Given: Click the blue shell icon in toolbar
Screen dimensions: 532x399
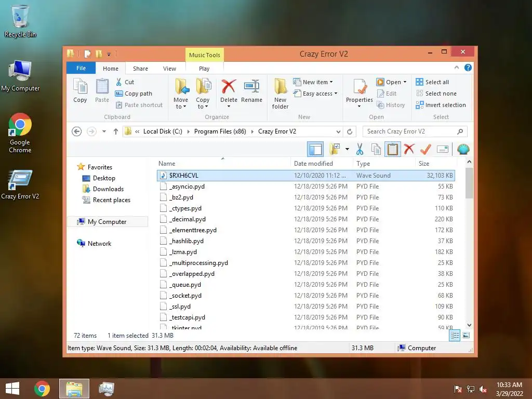Looking at the screenshot, I should click(463, 149).
